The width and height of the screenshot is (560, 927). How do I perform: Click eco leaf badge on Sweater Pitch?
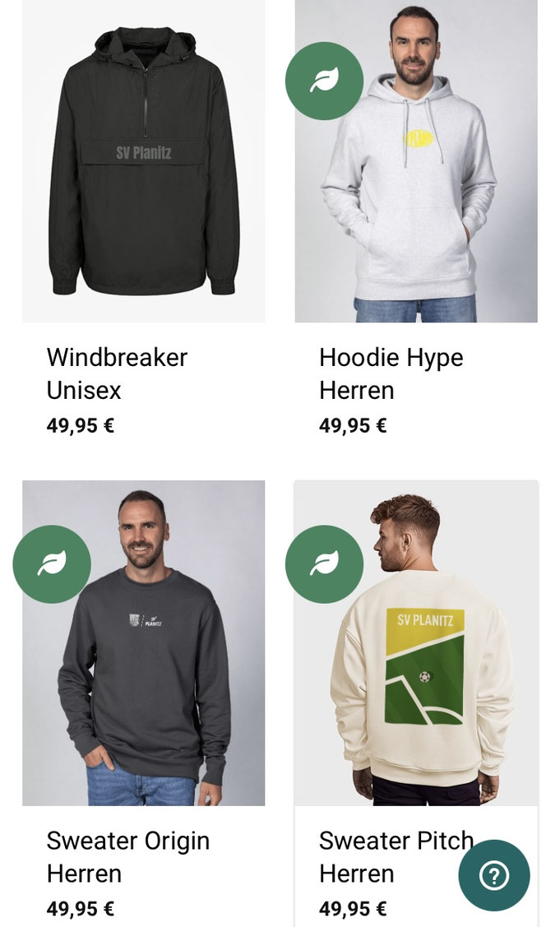tap(324, 564)
